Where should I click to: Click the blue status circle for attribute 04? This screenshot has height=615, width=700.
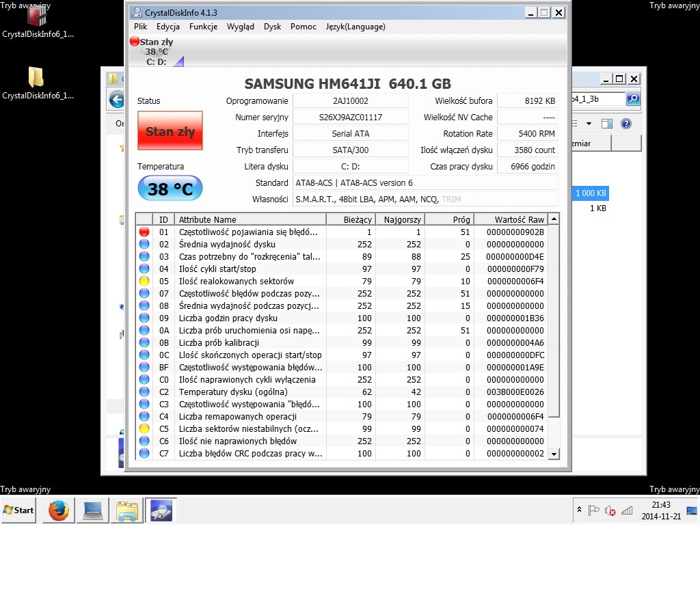(144, 269)
